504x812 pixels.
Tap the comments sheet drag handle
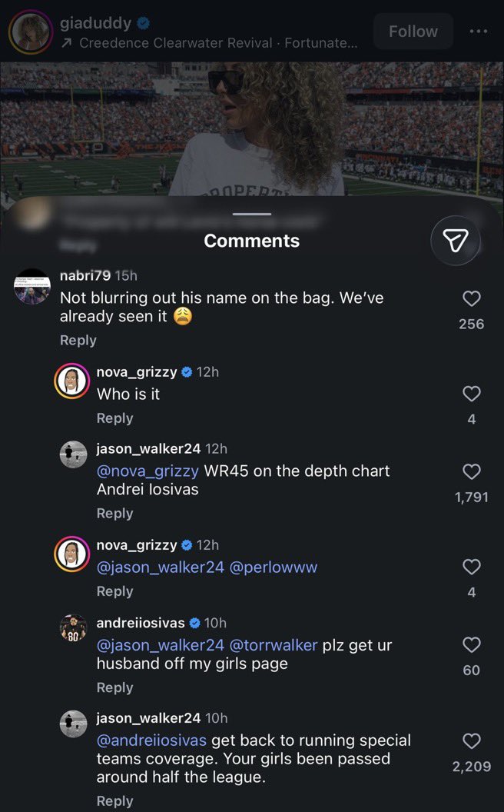click(x=251, y=214)
